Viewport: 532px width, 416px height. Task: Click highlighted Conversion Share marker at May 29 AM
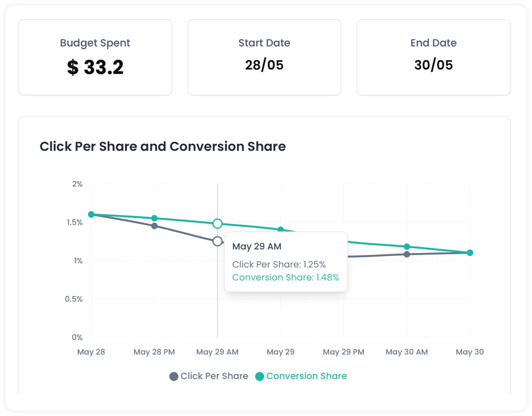coord(218,224)
